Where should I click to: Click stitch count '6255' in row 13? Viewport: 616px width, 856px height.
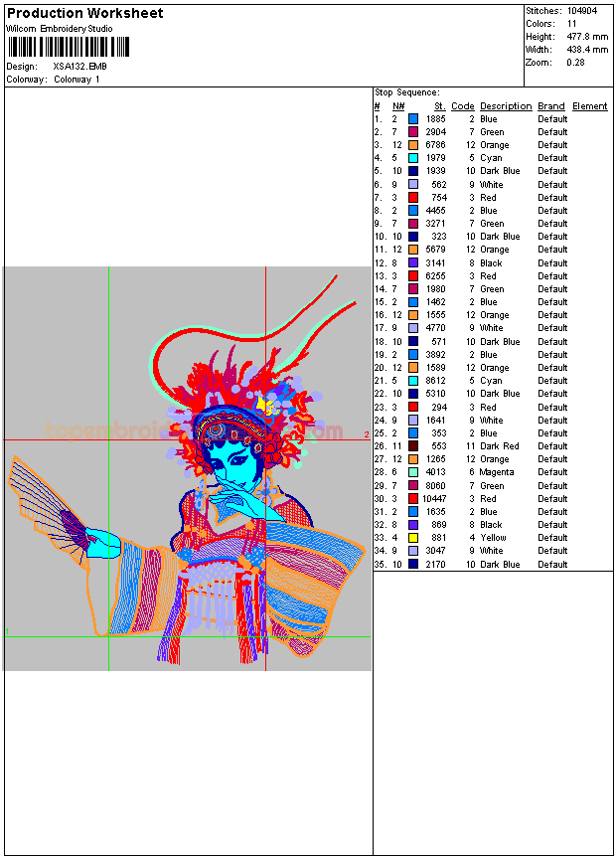click(436, 276)
